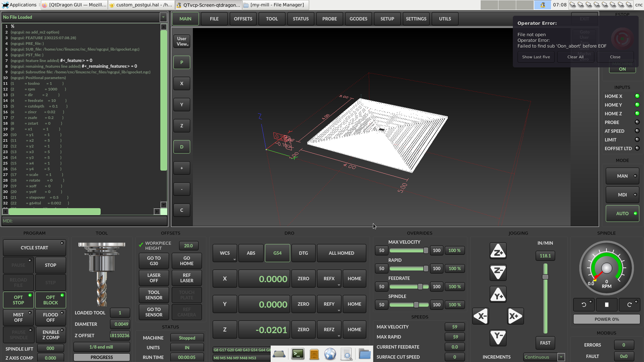Zoom out preview with minus button
The height and width of the screenshot is (362, 644).
tap(182, 189)
